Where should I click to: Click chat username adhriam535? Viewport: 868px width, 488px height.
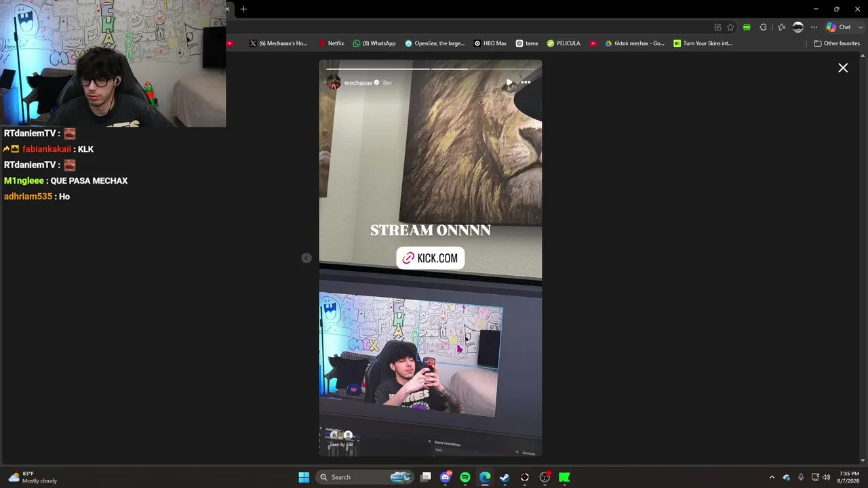28,197
